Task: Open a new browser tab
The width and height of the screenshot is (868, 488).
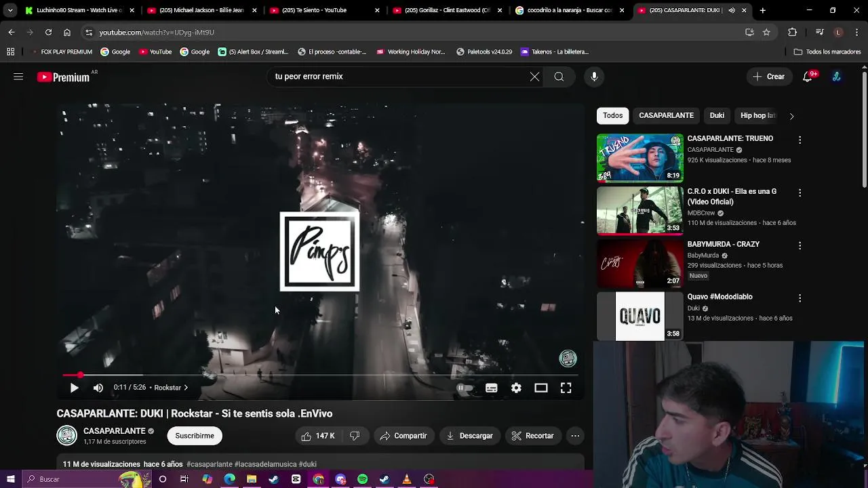Action: [762, 10]
